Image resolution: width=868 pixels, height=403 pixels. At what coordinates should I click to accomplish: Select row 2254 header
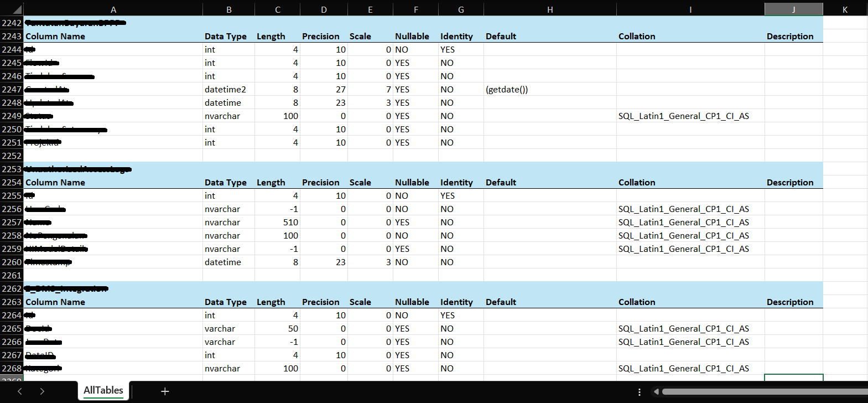coord(12,182)
